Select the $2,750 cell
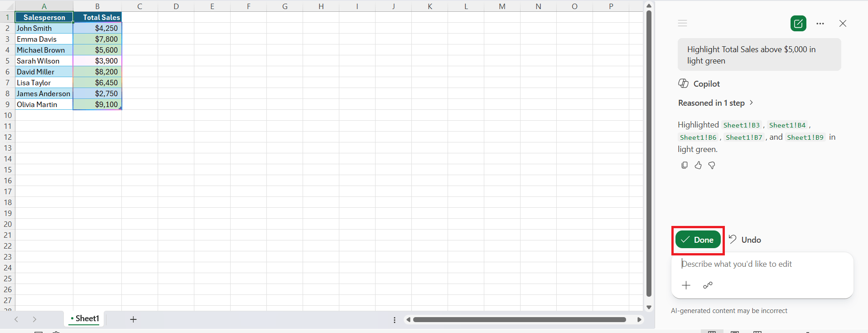The width and height of the screenshot is (868, 333). (x=97, y=93)
